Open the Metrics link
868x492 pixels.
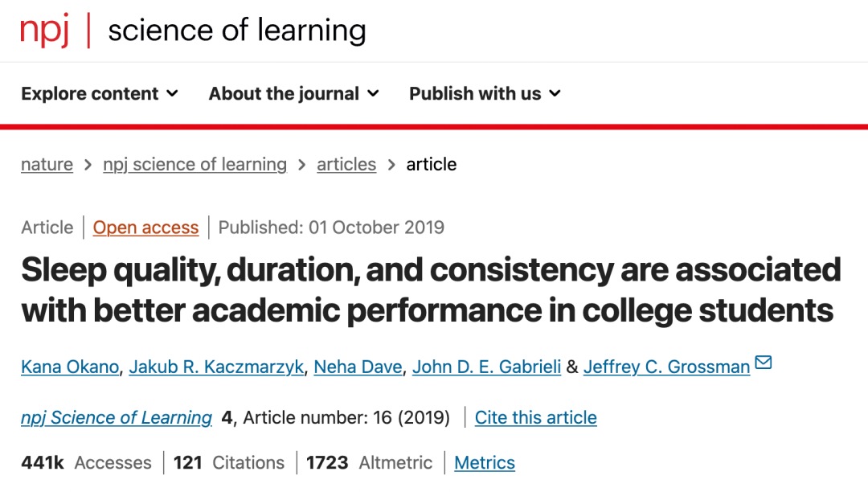click(x=485, y=463)
